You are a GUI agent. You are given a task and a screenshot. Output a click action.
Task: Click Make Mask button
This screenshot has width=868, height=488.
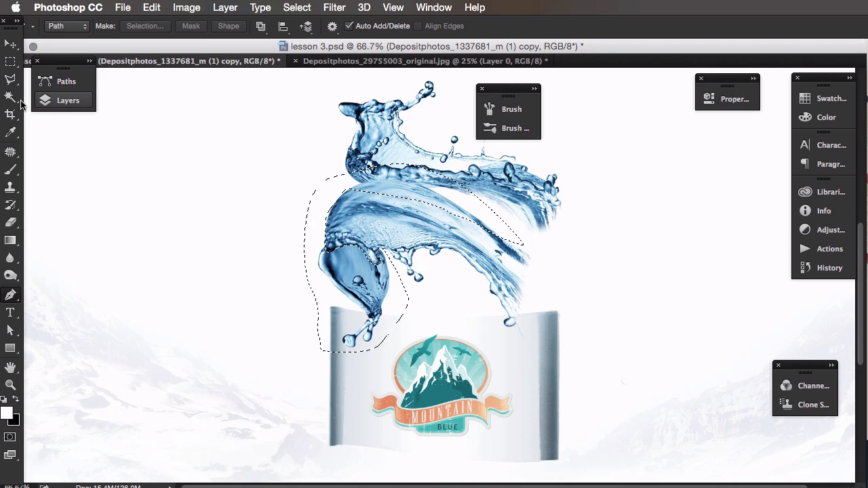(x=191, y=26)
